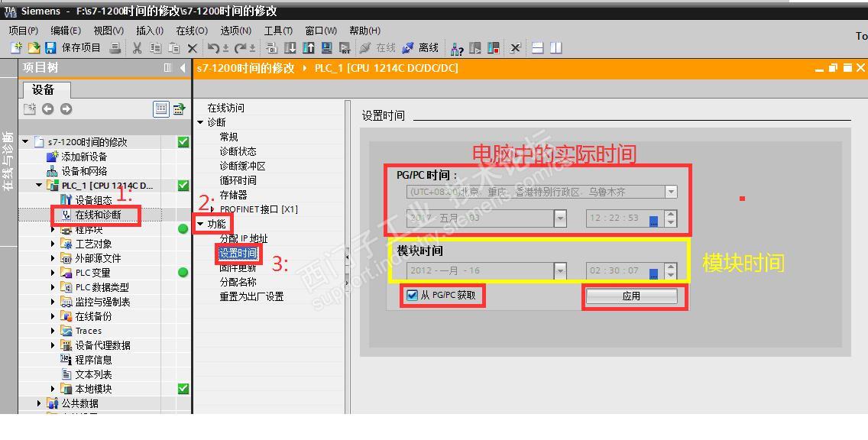Open the 模块时间 date dropdown arrow
868x440 pixels.
560,270
